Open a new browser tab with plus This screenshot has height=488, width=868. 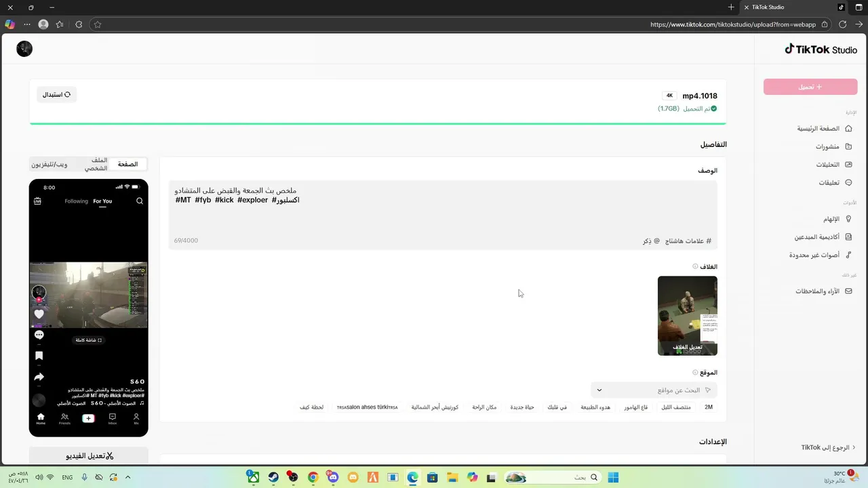tap(731, 7)
